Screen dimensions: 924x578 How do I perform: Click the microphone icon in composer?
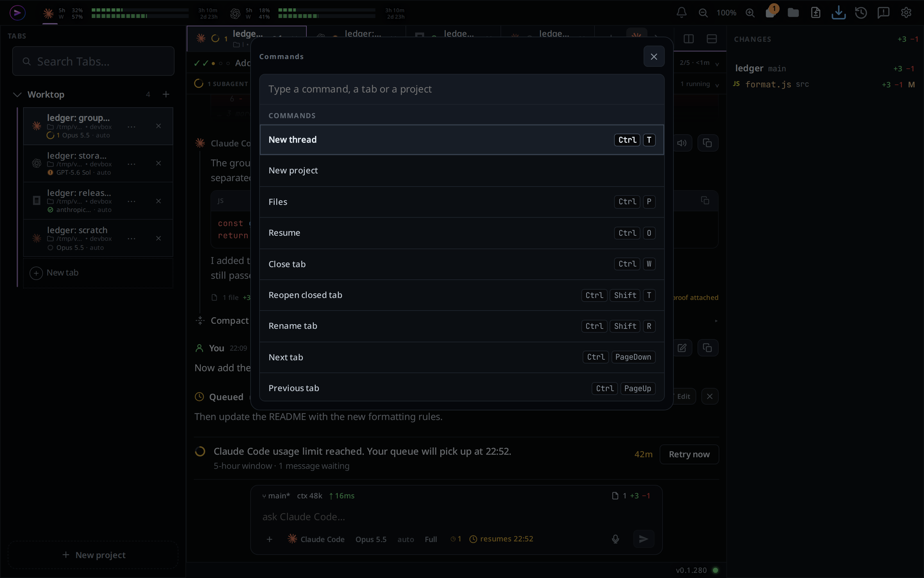pyautogui.click(x=615, y=539)
